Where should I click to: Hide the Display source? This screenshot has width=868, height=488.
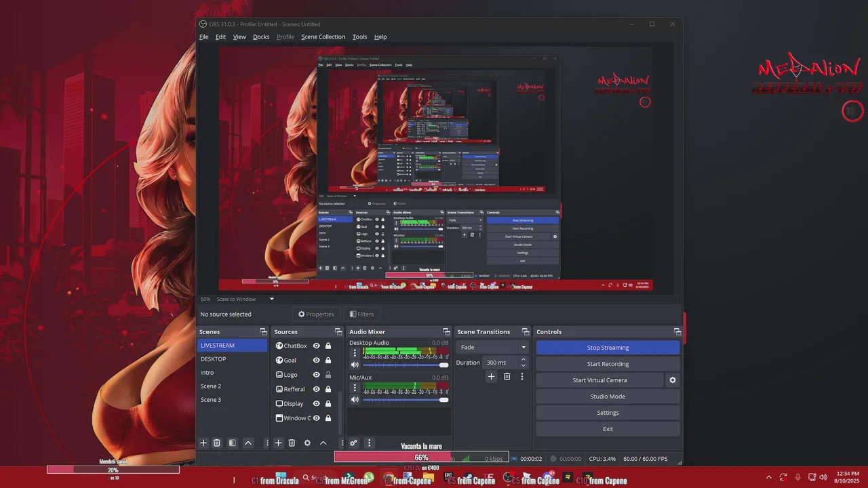[x=316, y=403]
